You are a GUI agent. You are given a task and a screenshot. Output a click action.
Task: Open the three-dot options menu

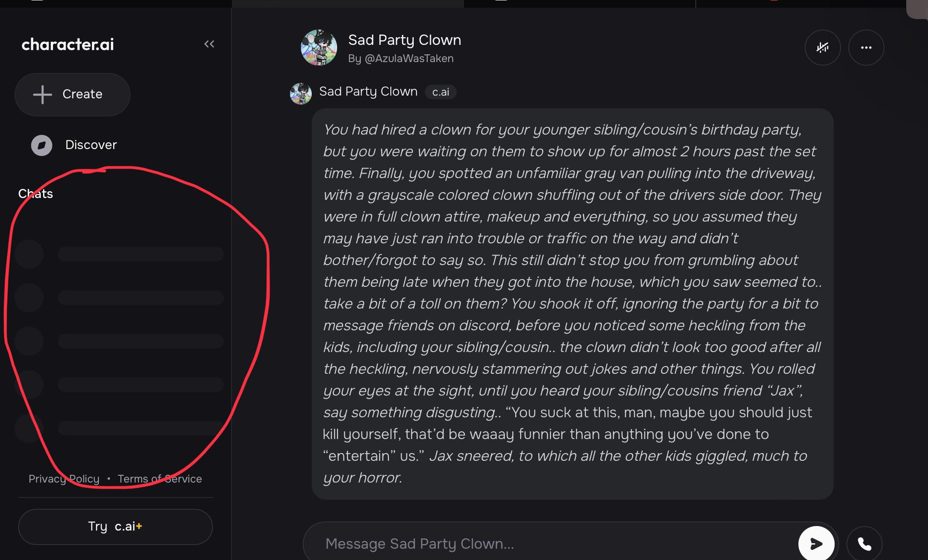pyautogui.click(x=866, y=48)
